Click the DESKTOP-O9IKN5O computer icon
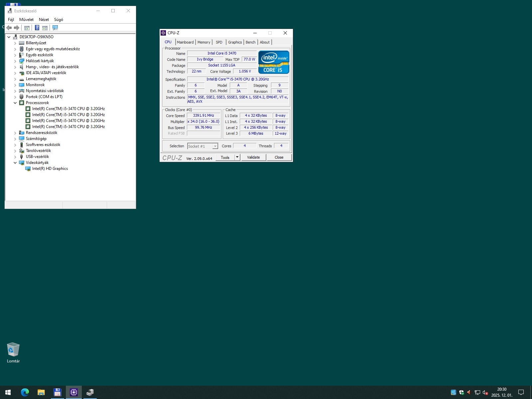The image size is (532, 399). coord(16,37)
